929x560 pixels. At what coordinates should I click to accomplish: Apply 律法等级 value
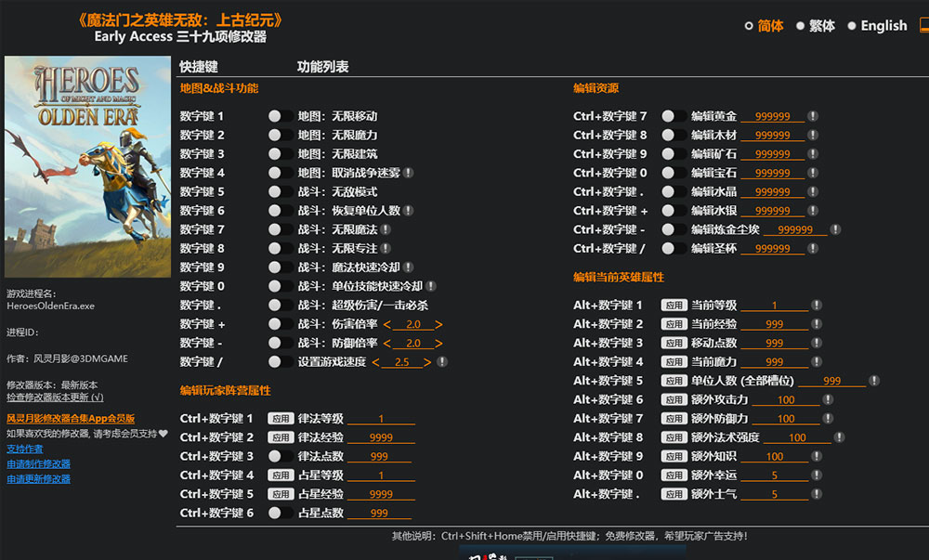(281, 419)
